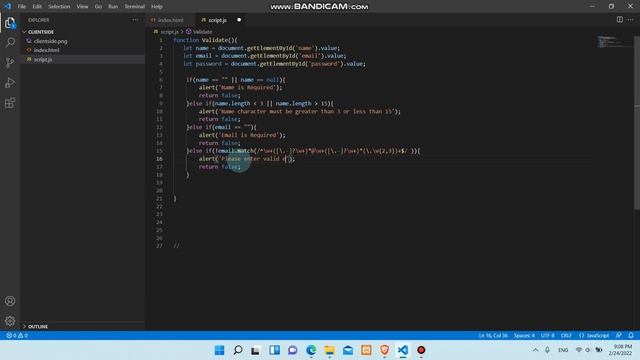Screen dimensions: 640x360
Task: Open errors and warnings count in status bar
Action: [17, 335]
